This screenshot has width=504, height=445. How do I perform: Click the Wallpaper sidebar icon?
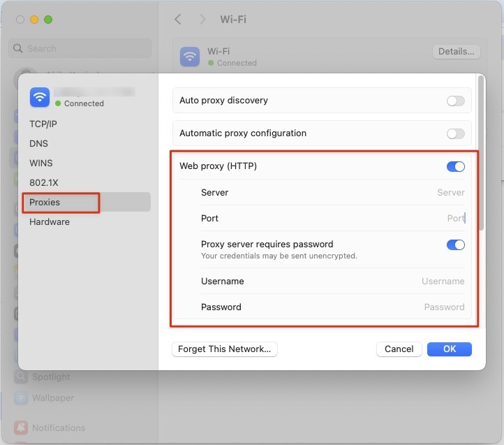coord(21,397)
